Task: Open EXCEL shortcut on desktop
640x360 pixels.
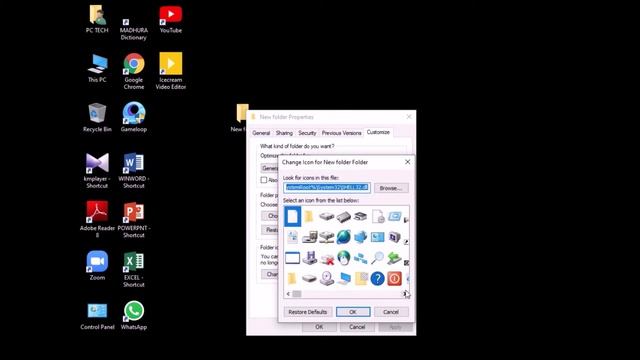Action: pyautogui.click(x=134, y=269)
